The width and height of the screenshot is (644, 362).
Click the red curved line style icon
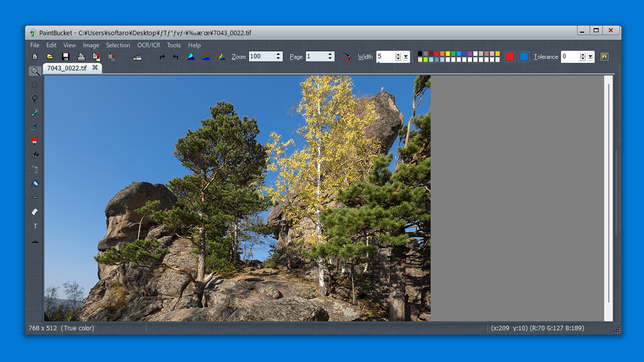(x=347, y=57)
